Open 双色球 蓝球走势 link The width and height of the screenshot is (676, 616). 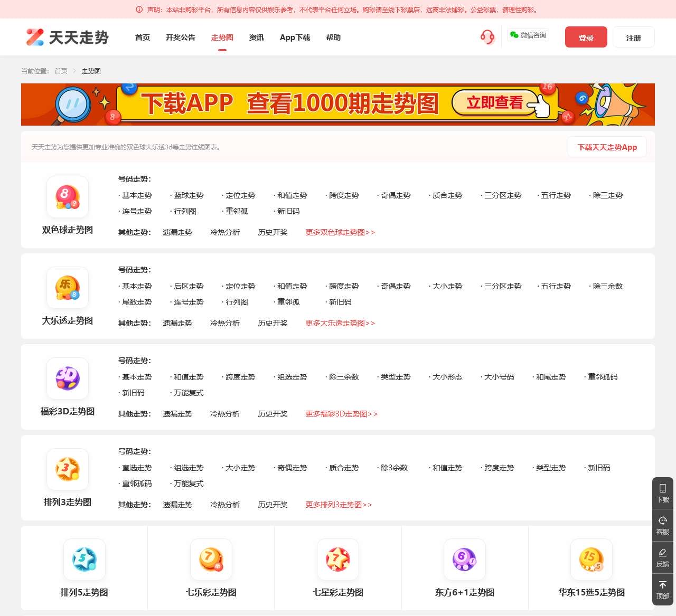(x=187, y=195)
